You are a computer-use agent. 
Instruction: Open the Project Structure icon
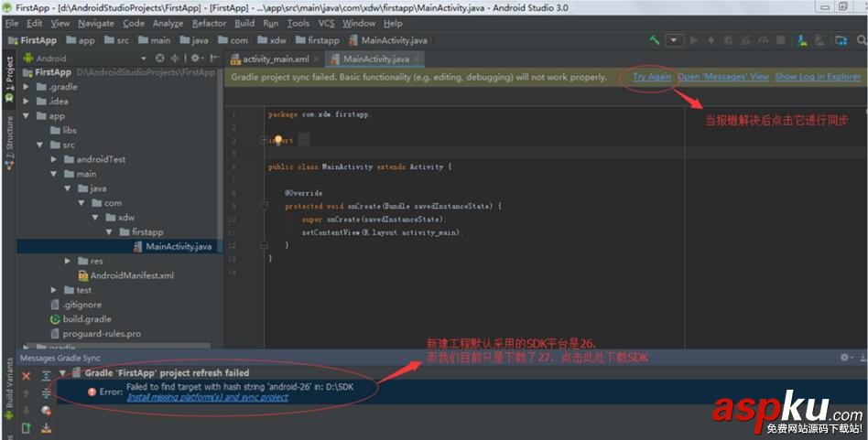pos(841,40)
